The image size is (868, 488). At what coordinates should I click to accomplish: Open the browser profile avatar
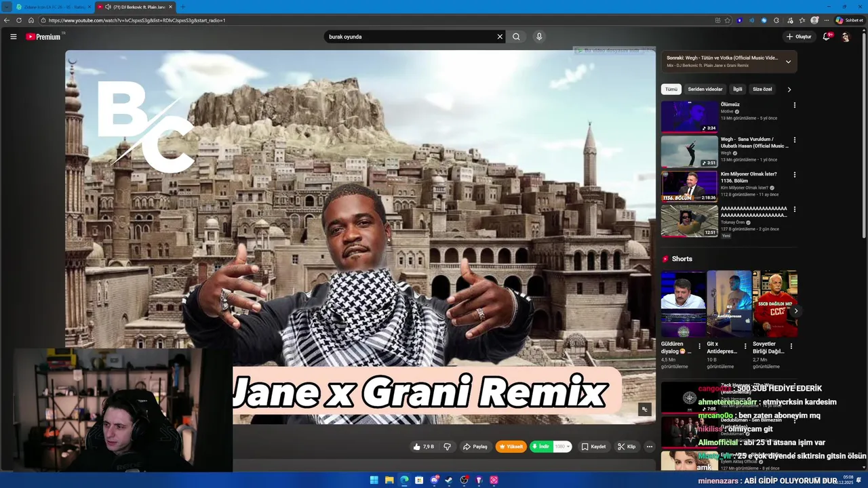(x=814, y=20)
